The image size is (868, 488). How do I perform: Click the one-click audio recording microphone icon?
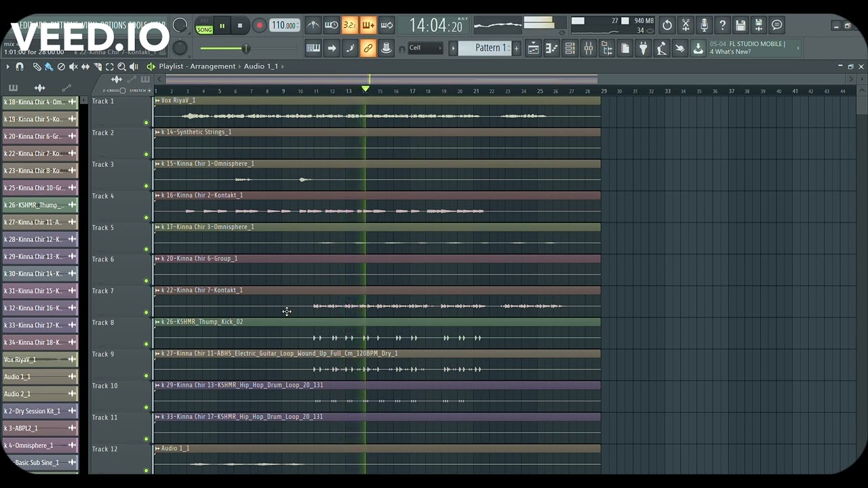[x=704, y=26]
